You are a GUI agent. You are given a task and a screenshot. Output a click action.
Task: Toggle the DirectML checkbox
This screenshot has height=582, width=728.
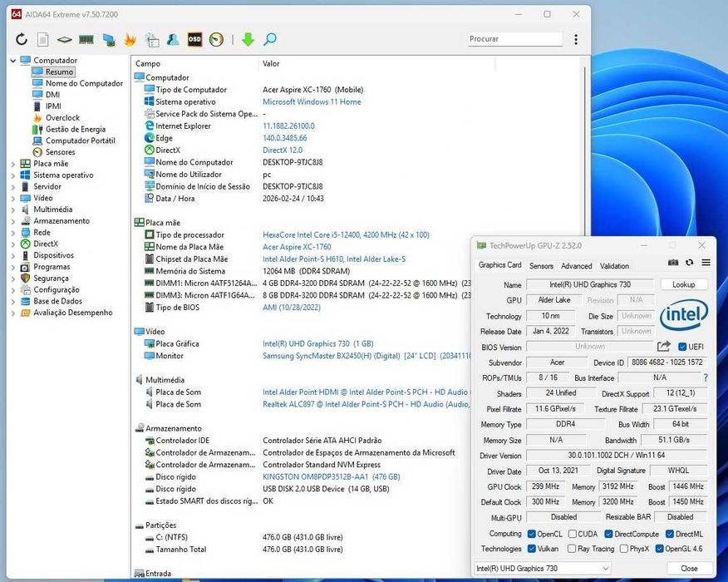coord(670,534)
